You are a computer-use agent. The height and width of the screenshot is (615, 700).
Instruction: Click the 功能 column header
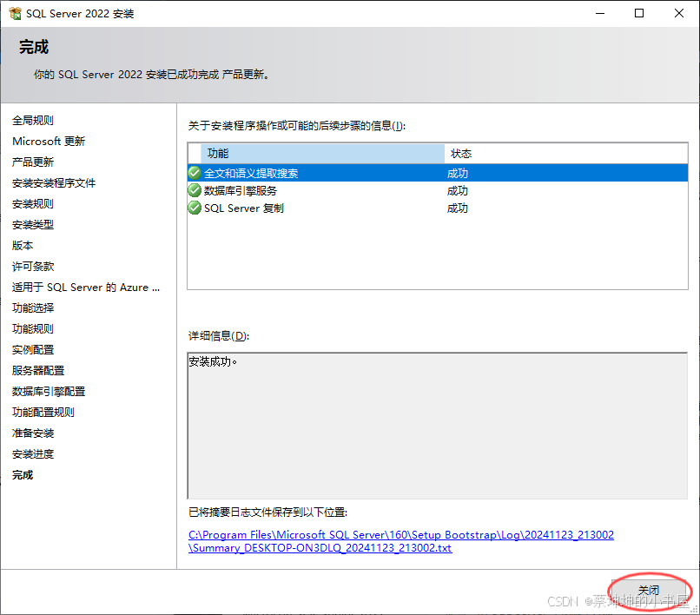click(x=322, y=154)
